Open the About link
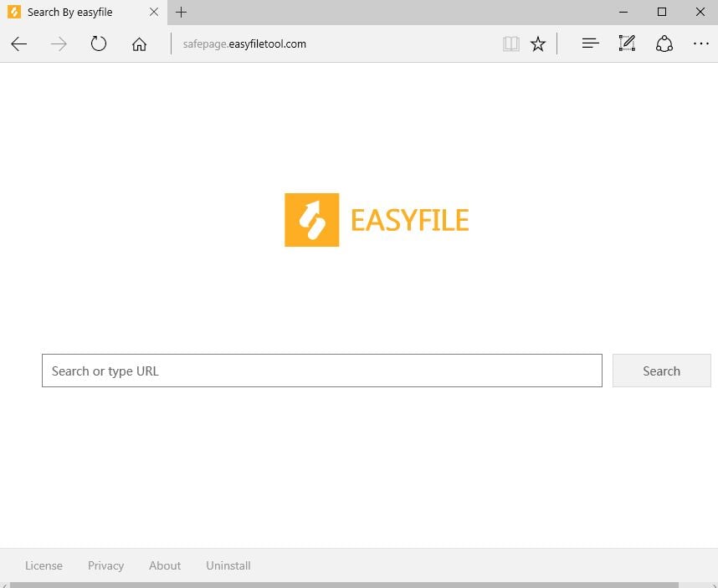This screenshot has height=588, width=718. point(165,565)
